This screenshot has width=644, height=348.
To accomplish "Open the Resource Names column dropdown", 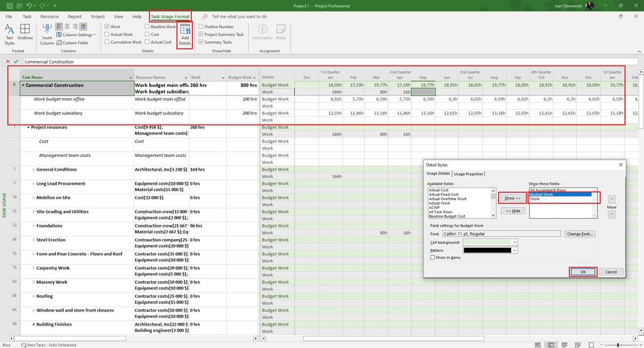I will (186, 78).
